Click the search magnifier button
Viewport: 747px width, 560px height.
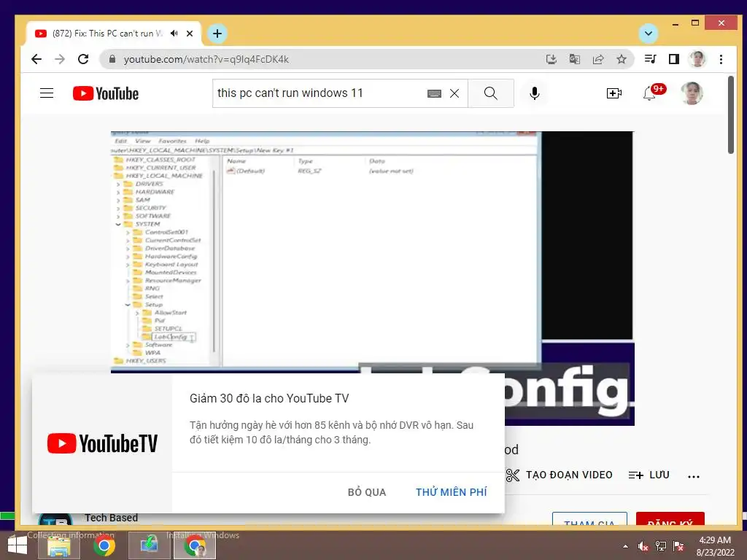(x=491, y=93)
